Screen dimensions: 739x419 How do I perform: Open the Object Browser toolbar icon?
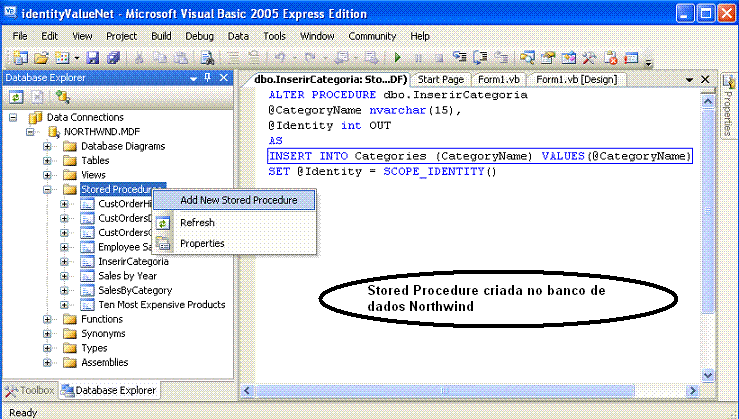point(569,58)
